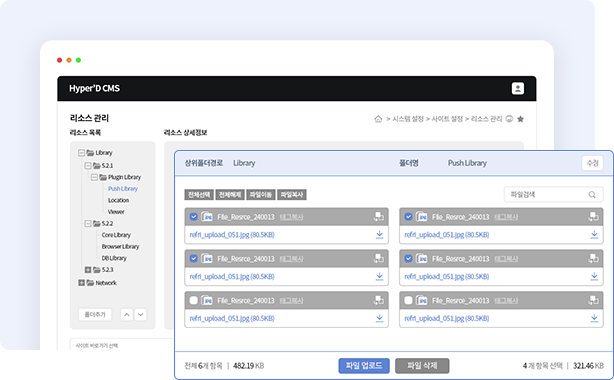Check the bottom-left unchecked file card checkbox
The height and width of the screenshot is (380, 614).
tap(193, 300)
